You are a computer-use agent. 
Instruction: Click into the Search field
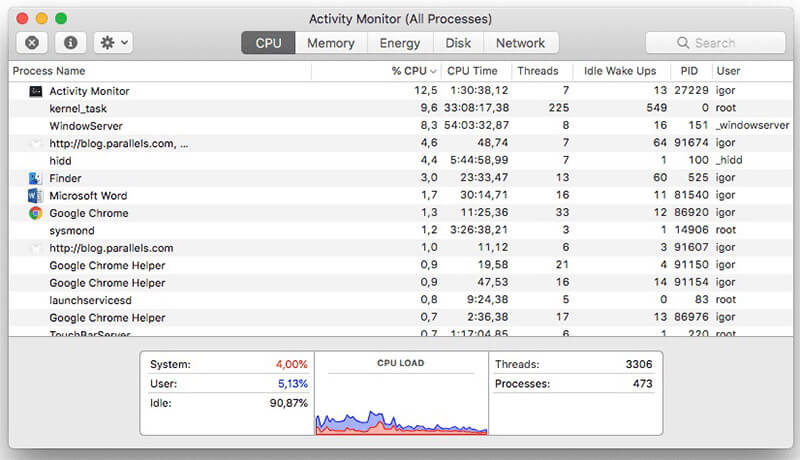tap(715, 43)
